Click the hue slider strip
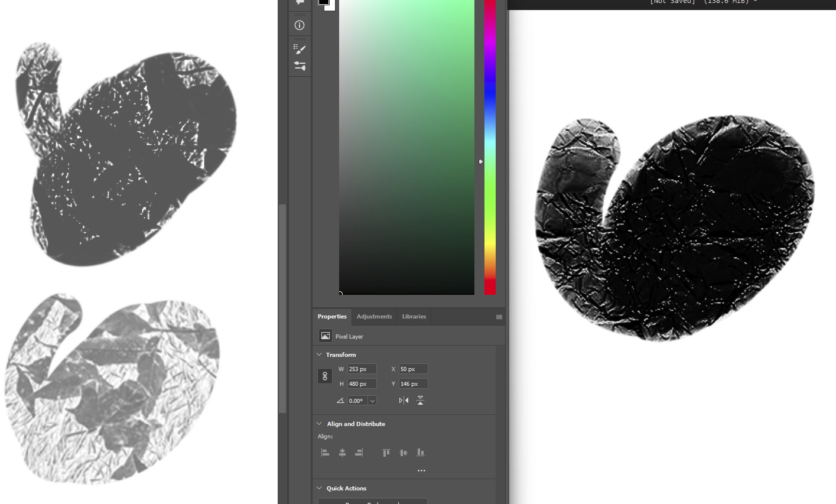Image resolution: width=836 pixels, height=504 pixels. tap(490, 147)
